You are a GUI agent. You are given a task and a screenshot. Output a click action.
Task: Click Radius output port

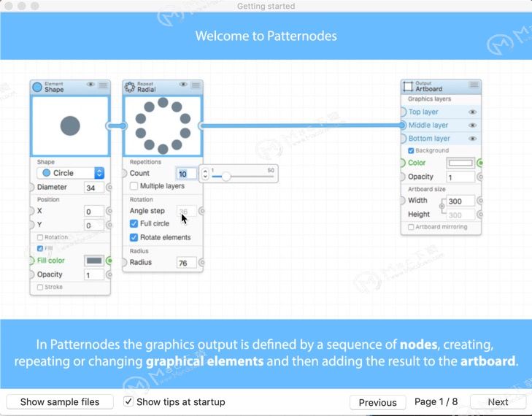[201, 263]
